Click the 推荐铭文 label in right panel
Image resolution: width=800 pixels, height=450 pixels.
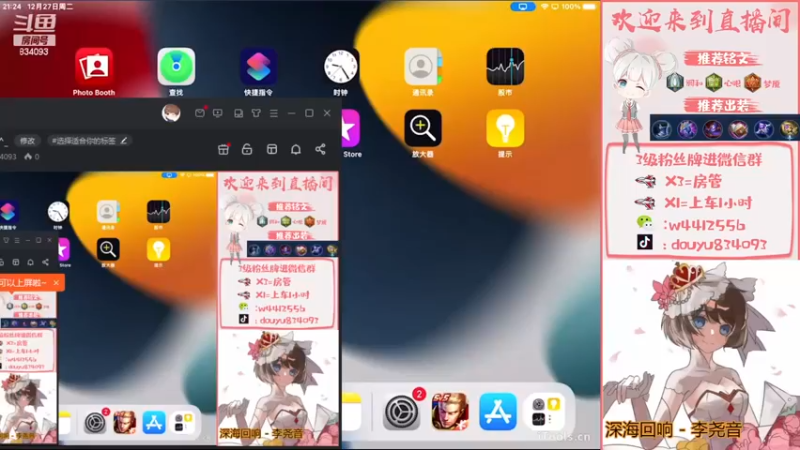click(x=722, y=59)
